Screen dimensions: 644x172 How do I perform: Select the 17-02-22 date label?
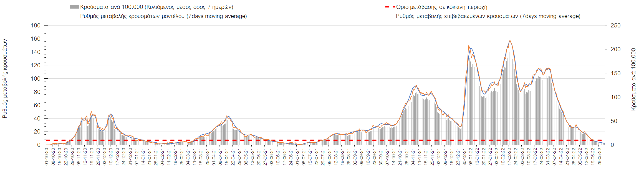(x=510, y=157)
